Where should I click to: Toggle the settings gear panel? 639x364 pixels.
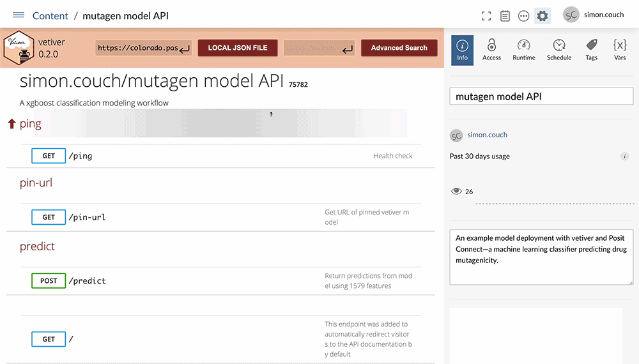coord(543,16)
